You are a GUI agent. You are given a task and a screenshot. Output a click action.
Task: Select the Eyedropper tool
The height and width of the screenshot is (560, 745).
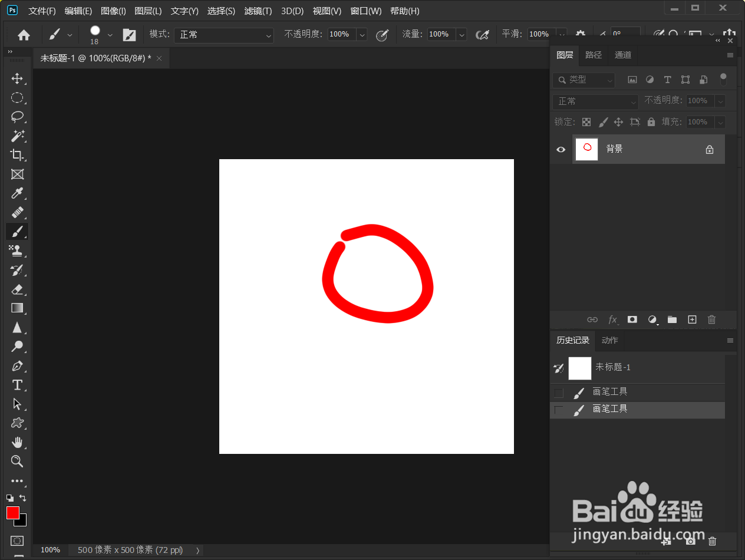[x=17, y=193]
